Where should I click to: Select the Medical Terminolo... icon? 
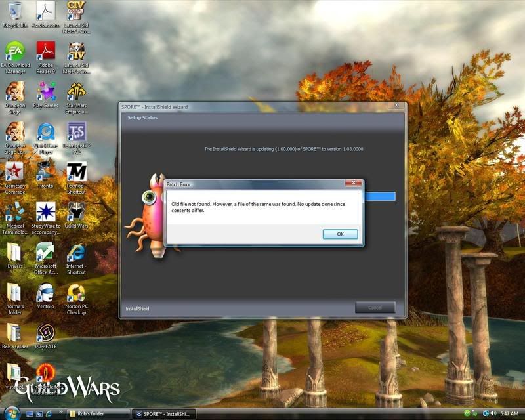point(15,219)
